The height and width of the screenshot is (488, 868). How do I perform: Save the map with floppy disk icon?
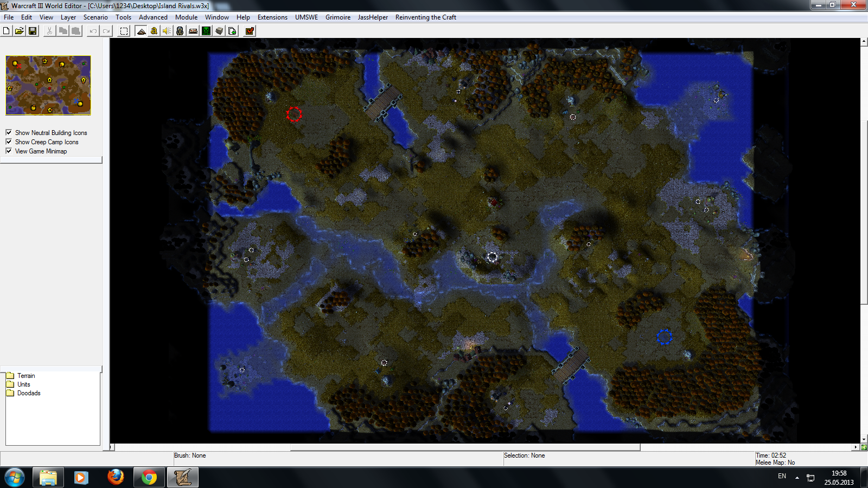point(33,31)
